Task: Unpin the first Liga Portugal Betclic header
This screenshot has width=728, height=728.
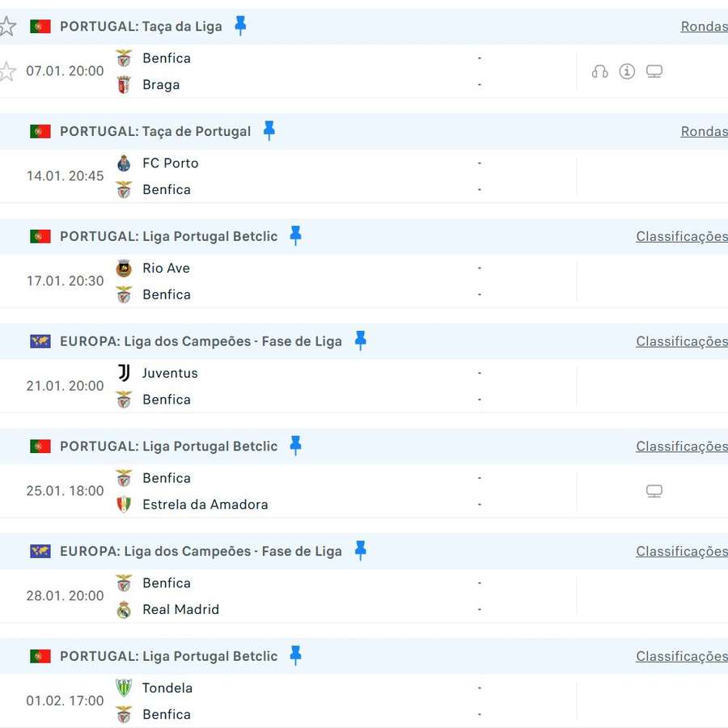Action: point(295,236)
